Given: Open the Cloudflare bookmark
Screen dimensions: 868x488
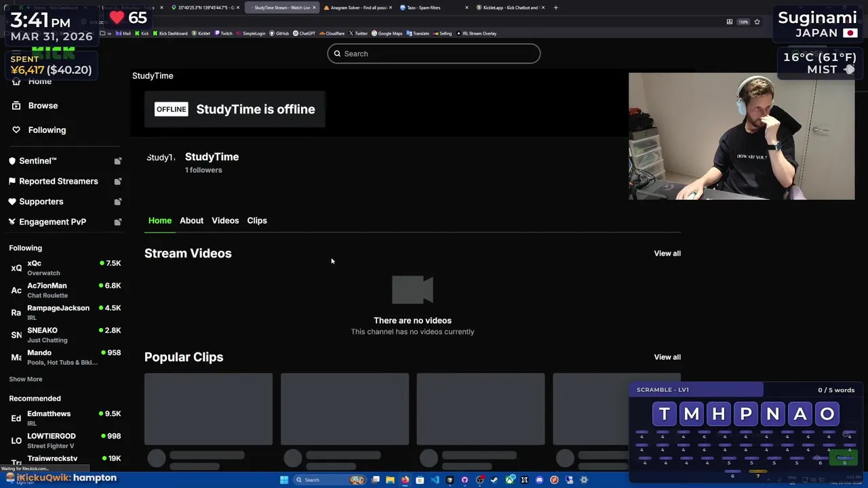Looking at the screenshot, I should click(x=332, y=33).
